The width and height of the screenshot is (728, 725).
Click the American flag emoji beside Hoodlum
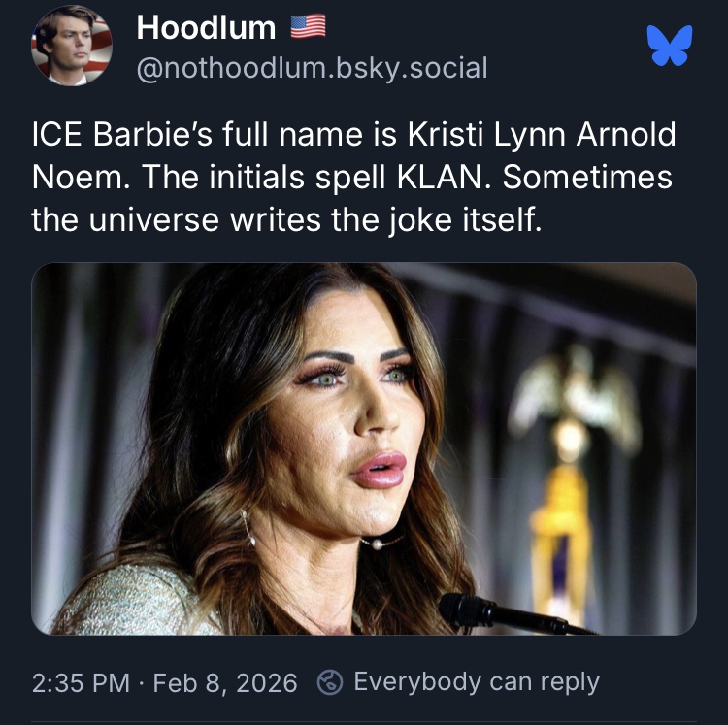pyautogui.click(x=309, y=27)
